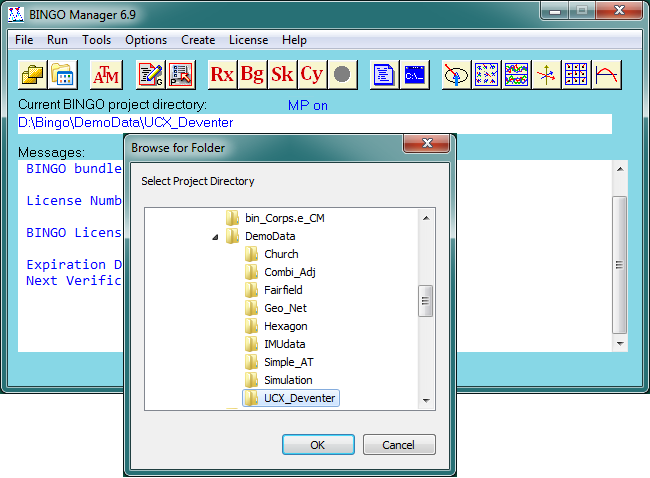This screenshot has width=650, height=478.
Task: Click the MP on status text
Action: pos(308,105)
